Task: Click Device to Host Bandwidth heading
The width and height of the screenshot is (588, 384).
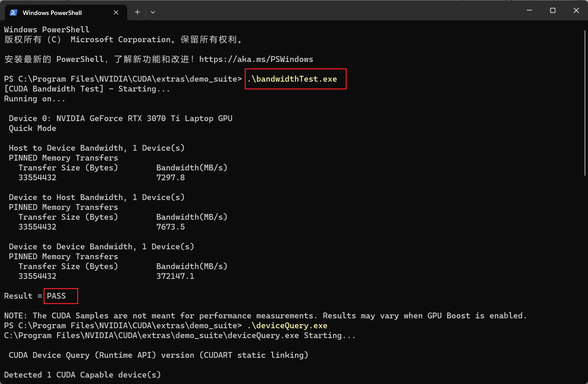Action: 97,197
